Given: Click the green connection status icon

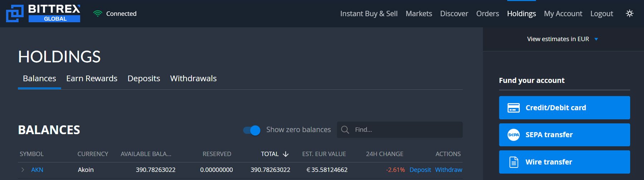Looking at the screenshot, I should coord(97,14).
